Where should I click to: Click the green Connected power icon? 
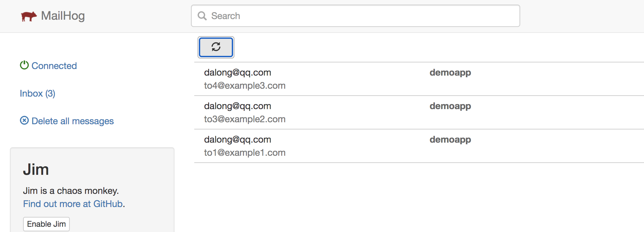(x=24, y=65)
